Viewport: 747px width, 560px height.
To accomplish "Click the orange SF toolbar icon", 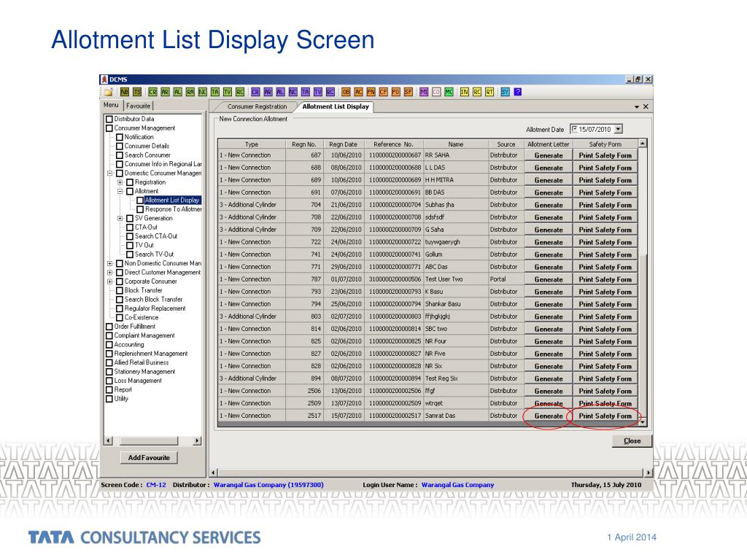I will [x=409, y=92].
